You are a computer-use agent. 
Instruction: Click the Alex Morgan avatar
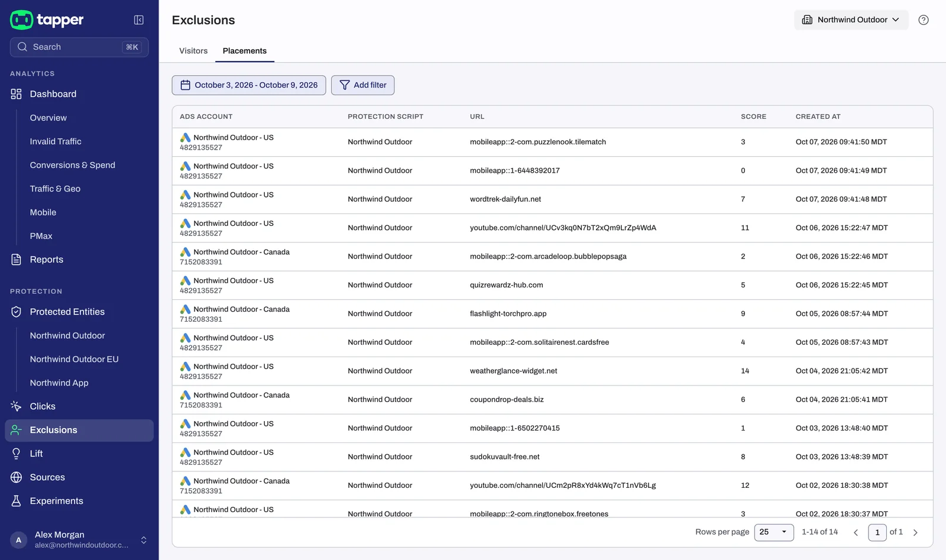19,540
